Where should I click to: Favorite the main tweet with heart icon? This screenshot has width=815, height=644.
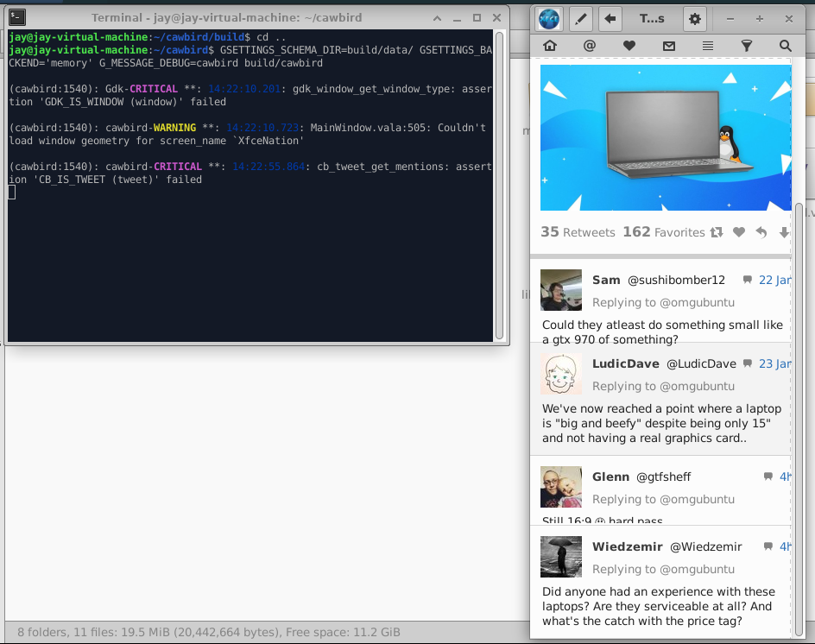point(739,232)
